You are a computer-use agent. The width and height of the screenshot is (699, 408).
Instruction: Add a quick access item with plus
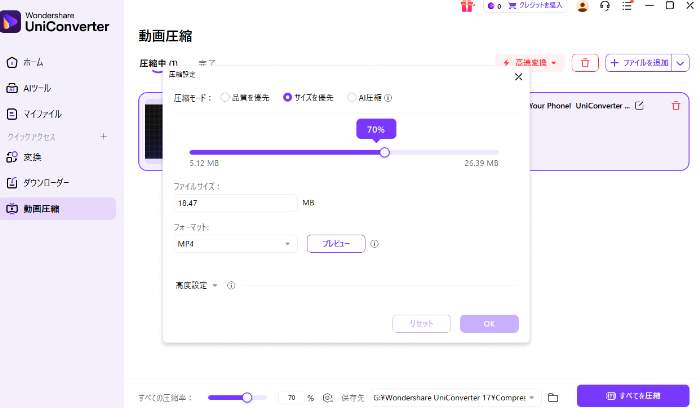click(x=103, y=136)
